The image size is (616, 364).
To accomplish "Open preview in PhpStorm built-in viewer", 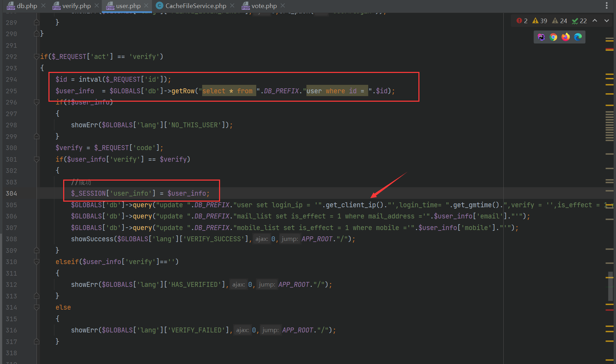I will pyautogui.click(x=541, y=37).
